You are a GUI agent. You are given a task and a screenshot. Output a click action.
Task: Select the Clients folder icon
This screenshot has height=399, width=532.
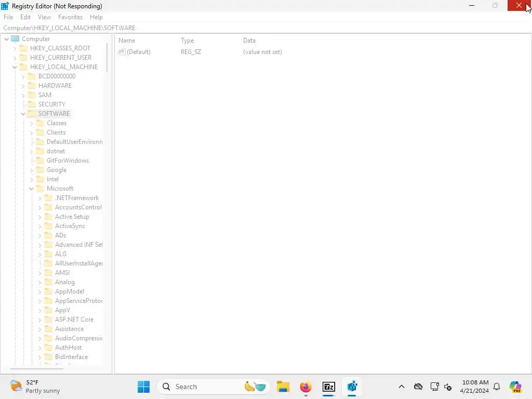40,132
